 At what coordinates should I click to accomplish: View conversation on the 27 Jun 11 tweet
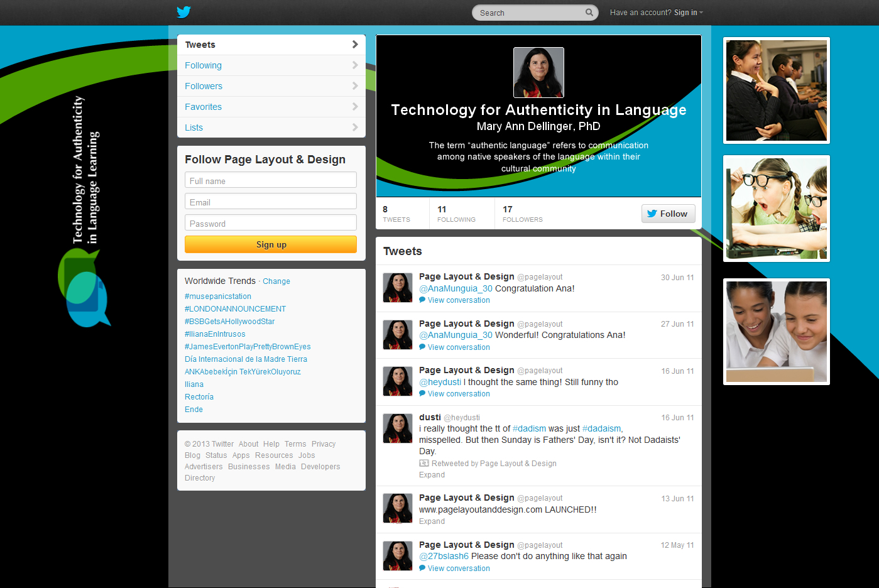pos(459,347)
